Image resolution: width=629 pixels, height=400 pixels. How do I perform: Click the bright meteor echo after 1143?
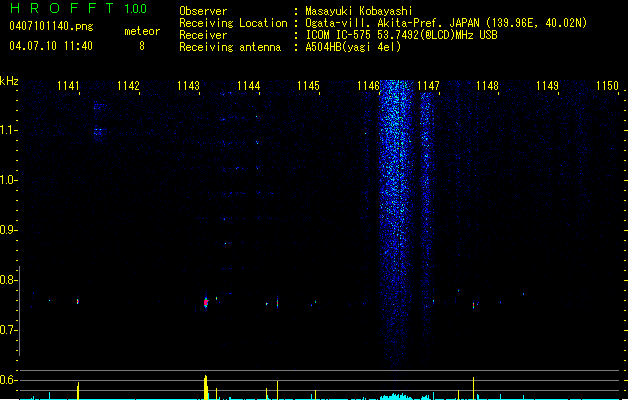[x=206, y=303]
